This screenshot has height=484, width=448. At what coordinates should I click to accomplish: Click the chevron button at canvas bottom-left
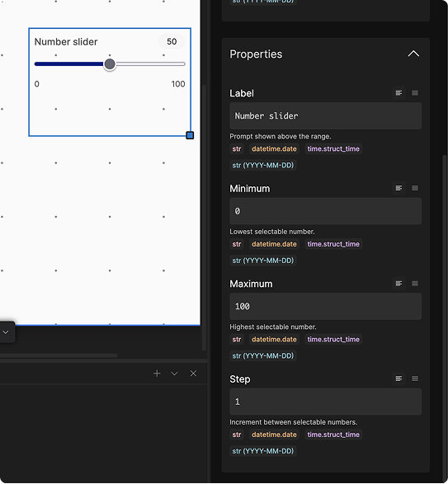[6, 332]
